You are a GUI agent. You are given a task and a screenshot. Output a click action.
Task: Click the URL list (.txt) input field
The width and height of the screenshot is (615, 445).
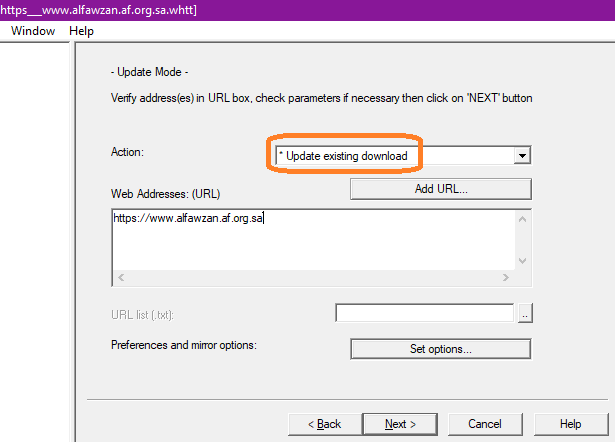(425, 314)
